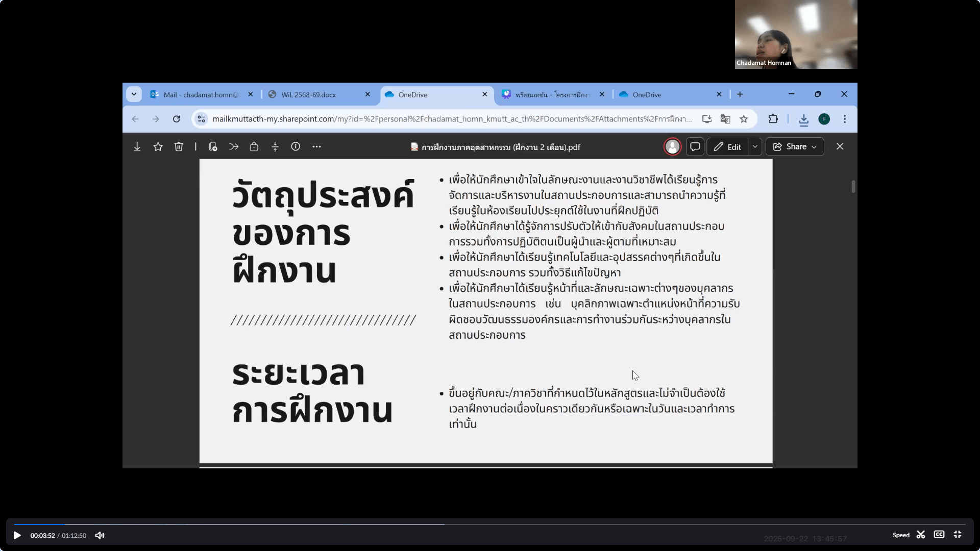Switch to WiL 2568-69.docx tab

coord(309,94)
